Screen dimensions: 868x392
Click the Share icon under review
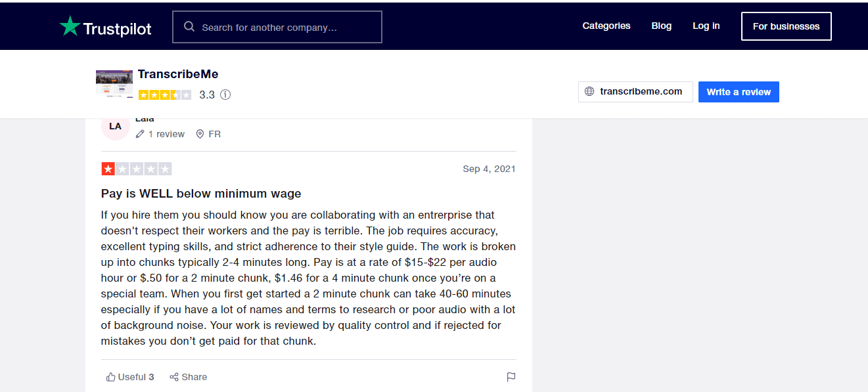(x=174, y=377)
